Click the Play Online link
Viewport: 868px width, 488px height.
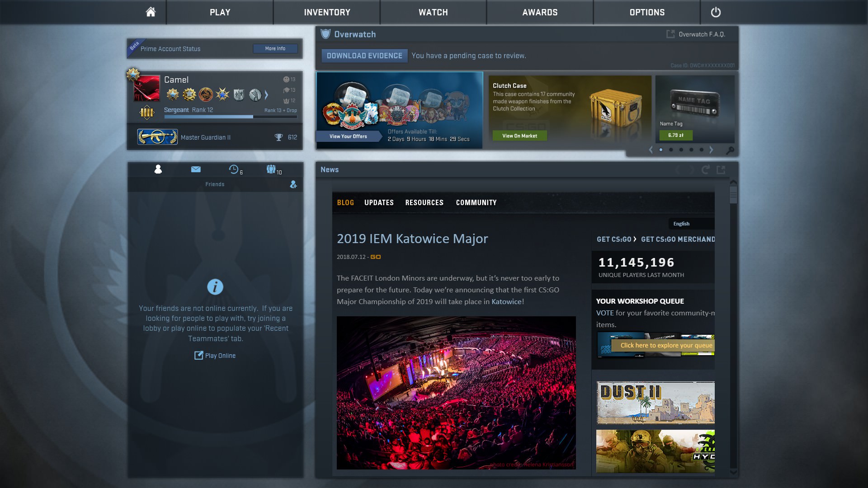point(215,356)
